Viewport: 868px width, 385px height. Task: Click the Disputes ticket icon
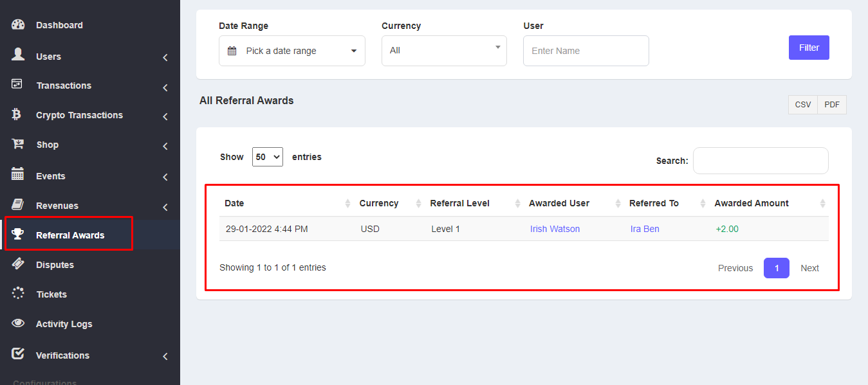pos(18,264)
